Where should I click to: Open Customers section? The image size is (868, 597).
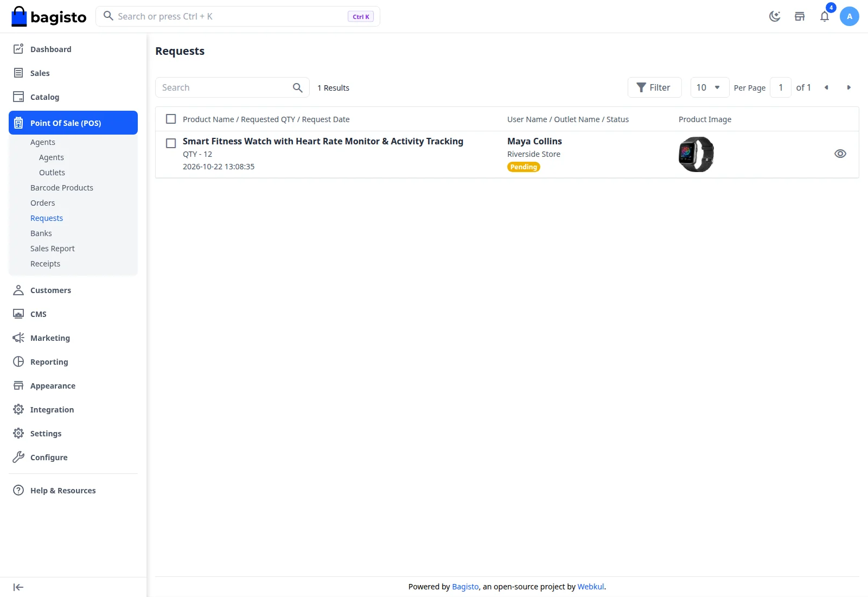73,290
